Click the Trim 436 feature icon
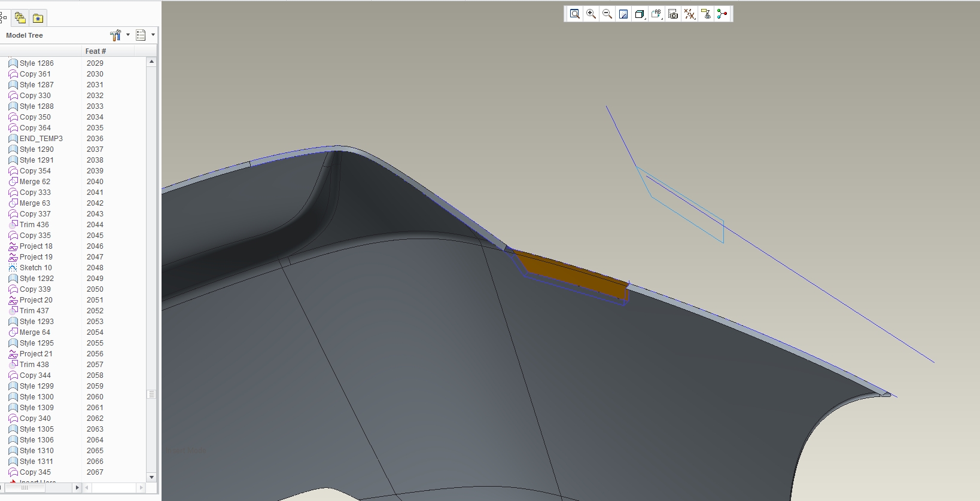This screenshot has height=501, width=980. pyautogui.click(x=13, y=225)
